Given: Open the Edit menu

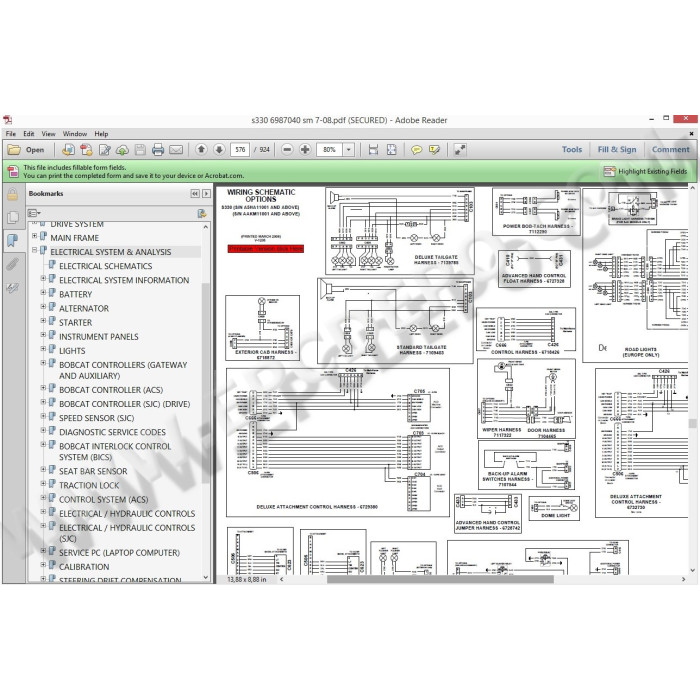Looking at the screenshot, I should 29,133.
